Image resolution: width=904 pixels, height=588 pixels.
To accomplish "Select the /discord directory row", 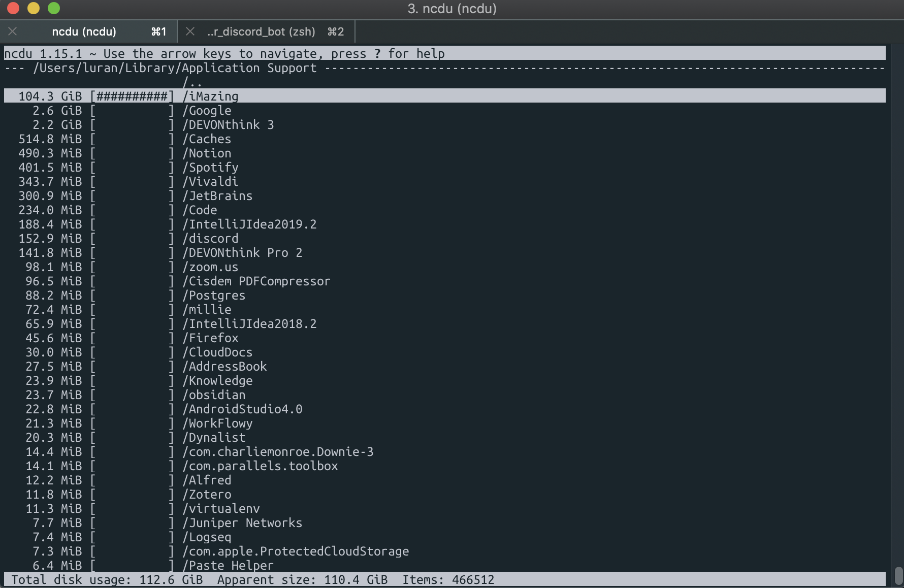I will (x=445, y=238).
